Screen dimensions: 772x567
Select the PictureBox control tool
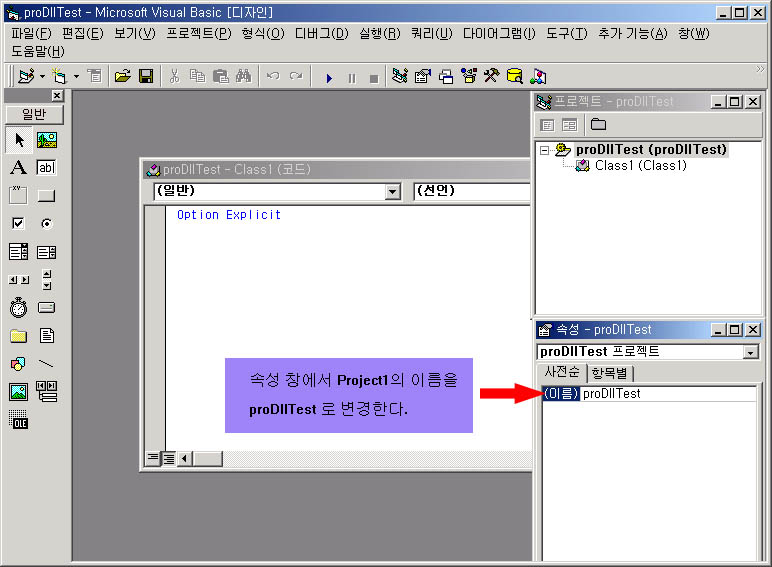(47, 140)
